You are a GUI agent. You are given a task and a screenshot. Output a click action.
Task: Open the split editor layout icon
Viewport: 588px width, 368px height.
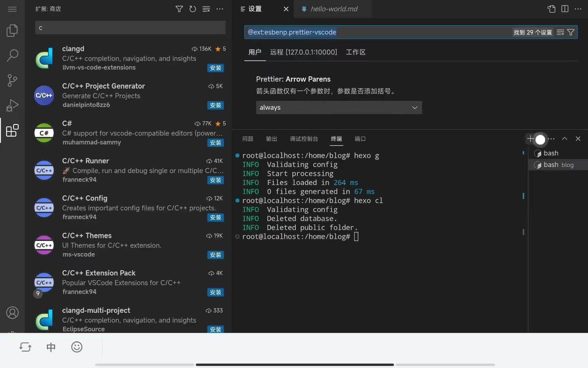[x=565, y=9]
